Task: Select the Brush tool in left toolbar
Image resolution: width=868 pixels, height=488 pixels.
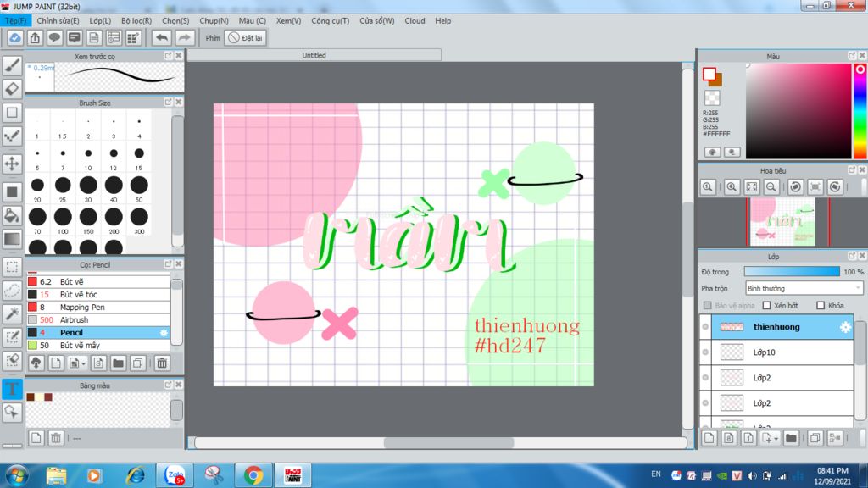Action: tap(12, 65)
